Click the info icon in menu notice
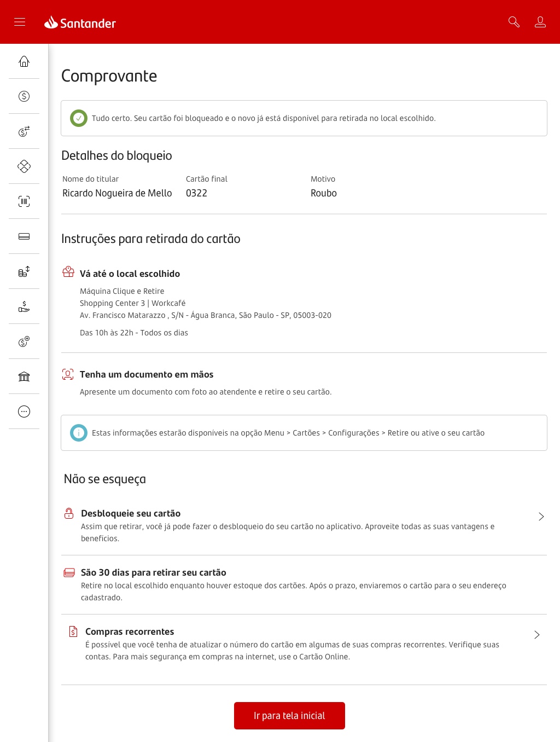Image resolution: width=560 pixels, height=742 pixels. [79, 433]
